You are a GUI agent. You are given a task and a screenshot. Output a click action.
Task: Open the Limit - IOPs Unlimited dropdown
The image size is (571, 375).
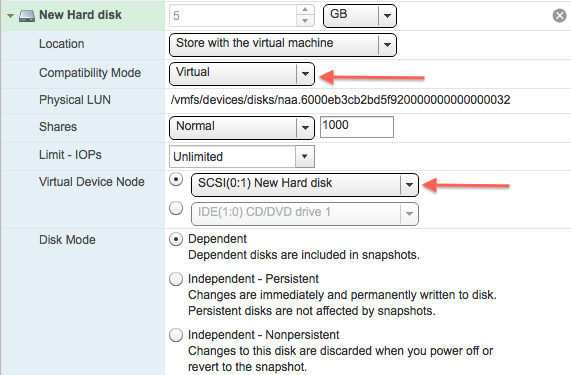point(242,157)
